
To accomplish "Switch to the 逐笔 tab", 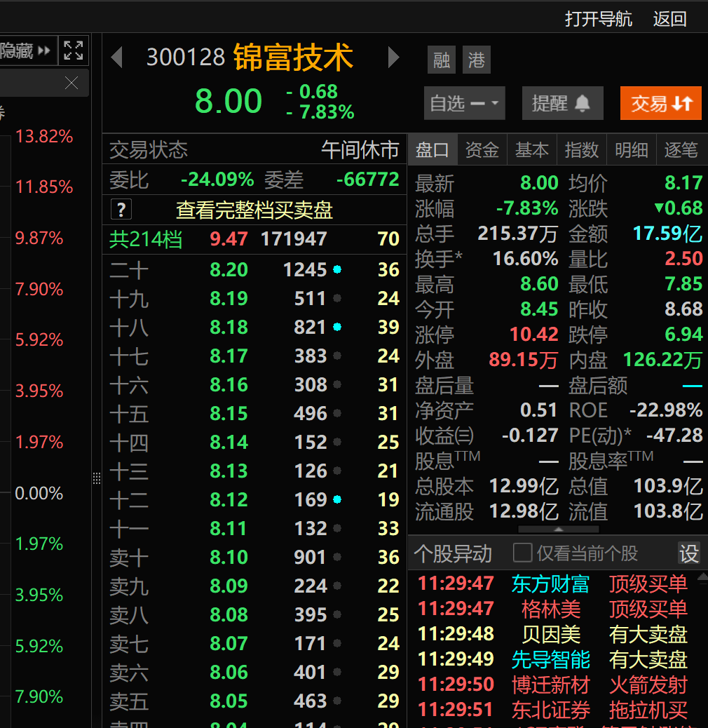I will click(x=681, y=150).
